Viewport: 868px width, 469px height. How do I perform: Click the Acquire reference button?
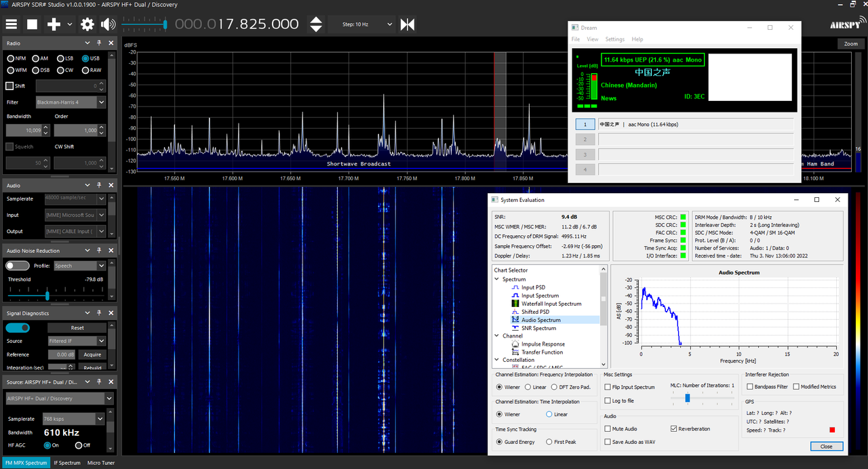coord(92,354)
